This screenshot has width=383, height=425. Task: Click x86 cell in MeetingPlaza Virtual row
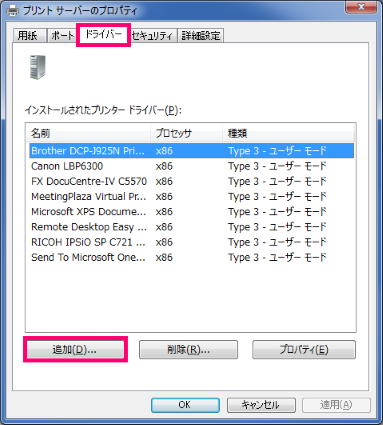pos(164,197)
